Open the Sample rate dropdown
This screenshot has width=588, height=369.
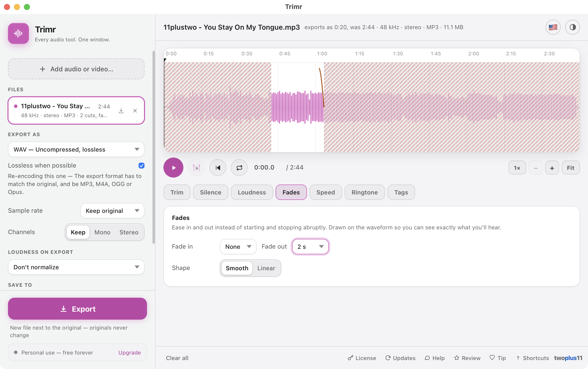click(112, 211)
